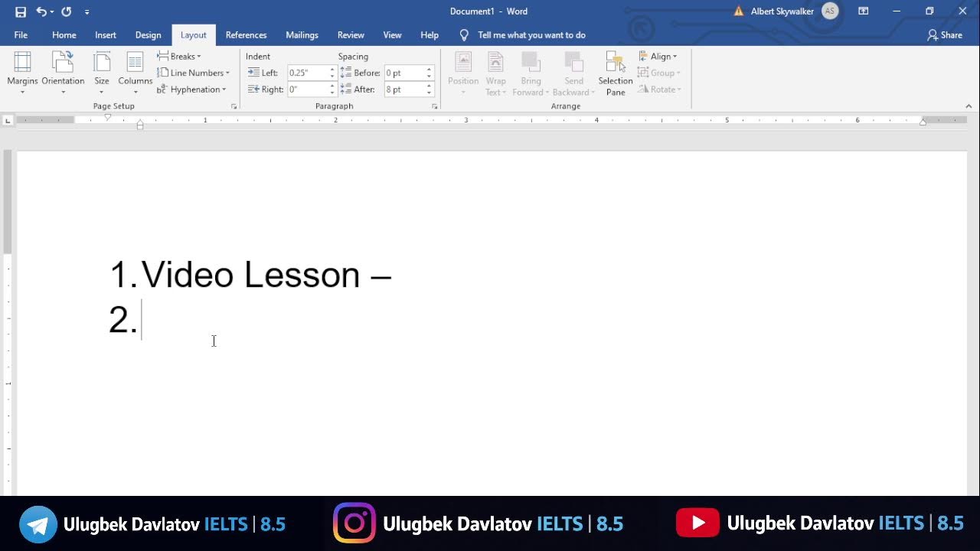This screenshot has width=980, height=551.
Task: Click Albert Skywalker account name
Action: click(x=782, y=11)
